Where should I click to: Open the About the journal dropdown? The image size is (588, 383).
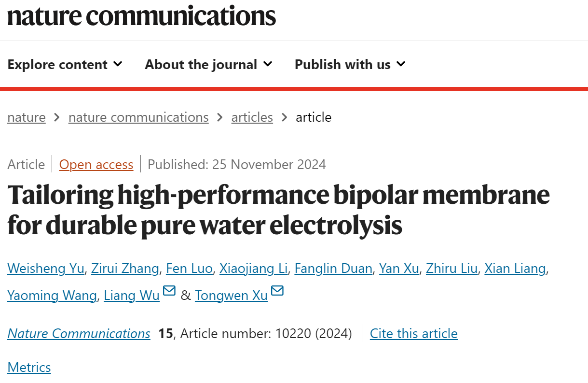[x=209, y=64]
